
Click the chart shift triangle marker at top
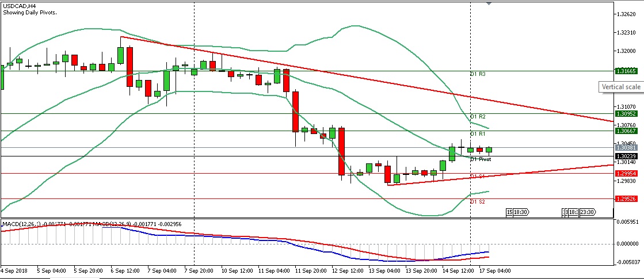point(489,3)
